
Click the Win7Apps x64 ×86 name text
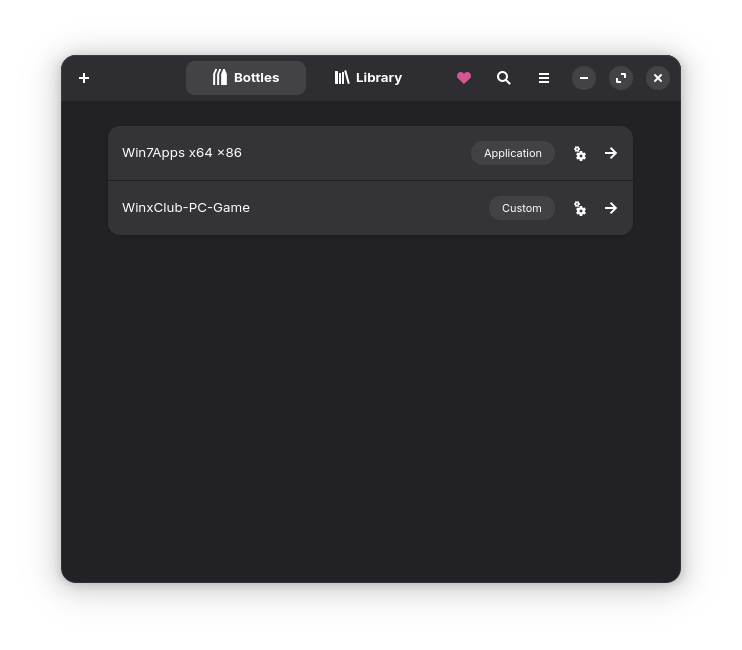[x=182, y=153]
